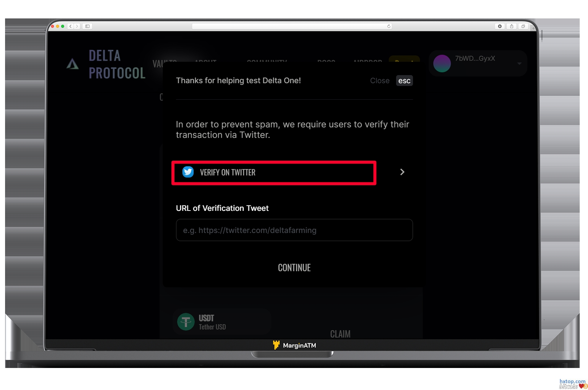Focus the URL of Verification Tweet field
This screenshot has height=390, width=588.
click(294, 230)
